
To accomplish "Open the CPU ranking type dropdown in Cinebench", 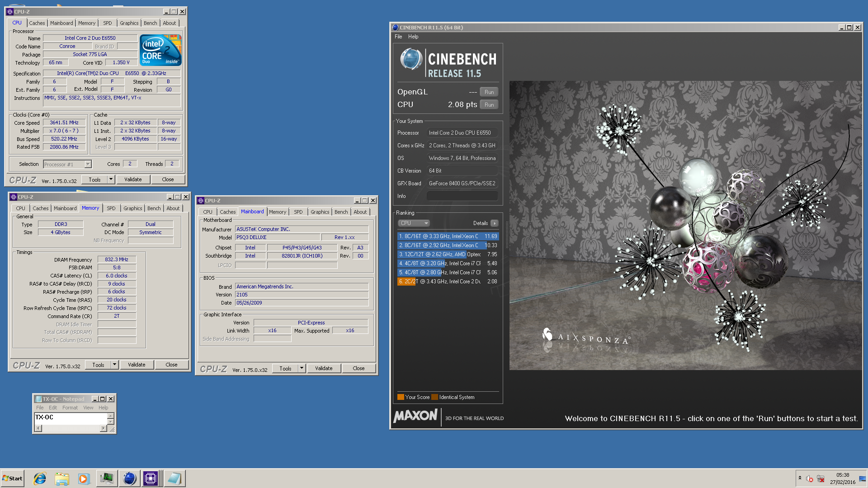I will click(414, 223).
